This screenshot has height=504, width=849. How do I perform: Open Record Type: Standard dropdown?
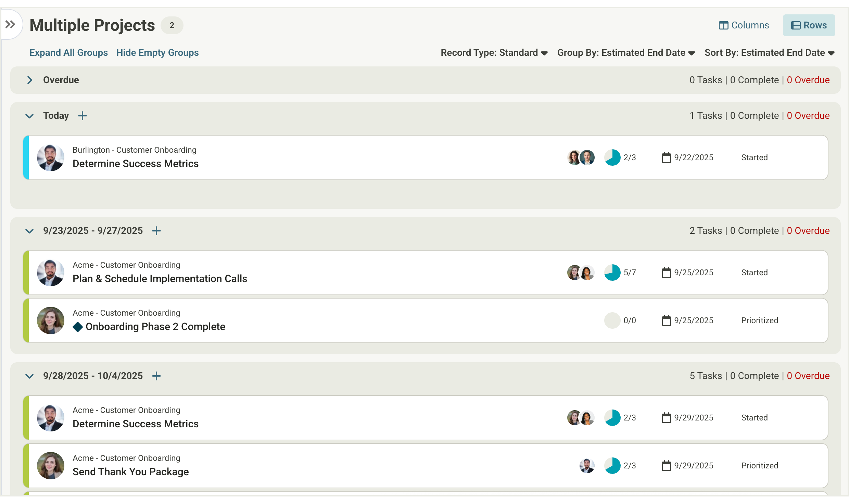coord(494,53)
